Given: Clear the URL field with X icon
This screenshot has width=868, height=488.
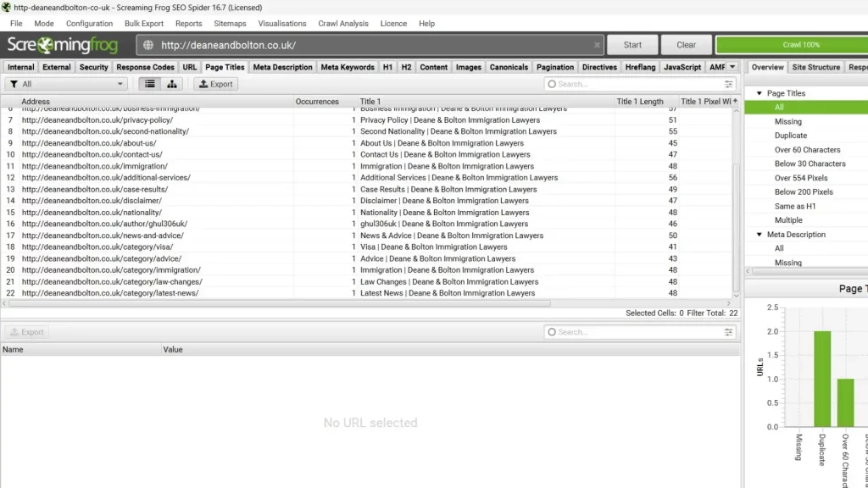Looking at the screenshot, I should (x=597, y=45).
